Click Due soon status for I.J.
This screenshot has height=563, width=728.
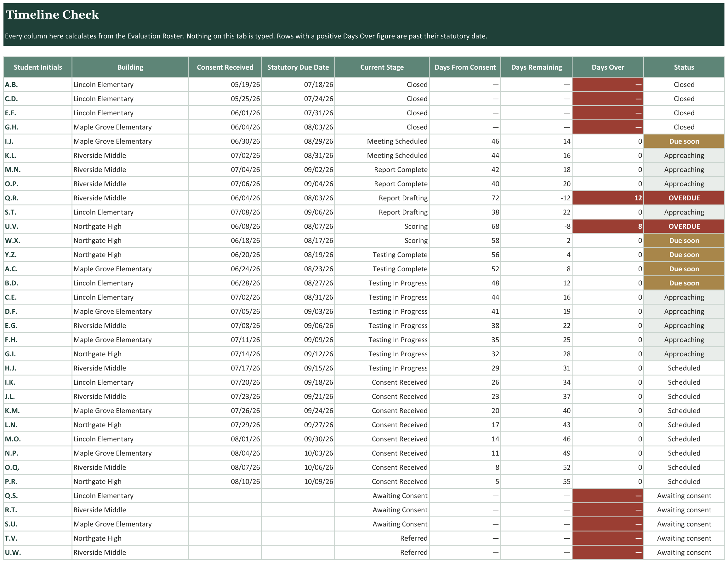coord(684,141)
